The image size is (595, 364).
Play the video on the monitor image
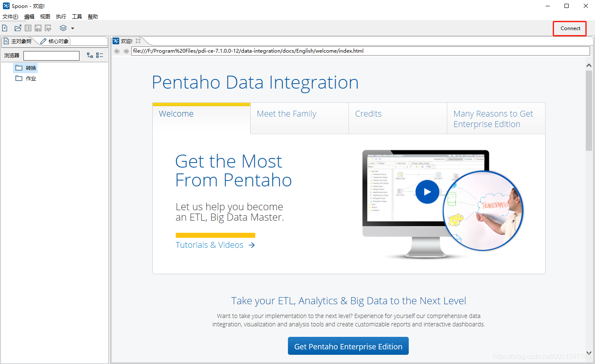click(427, 192)
